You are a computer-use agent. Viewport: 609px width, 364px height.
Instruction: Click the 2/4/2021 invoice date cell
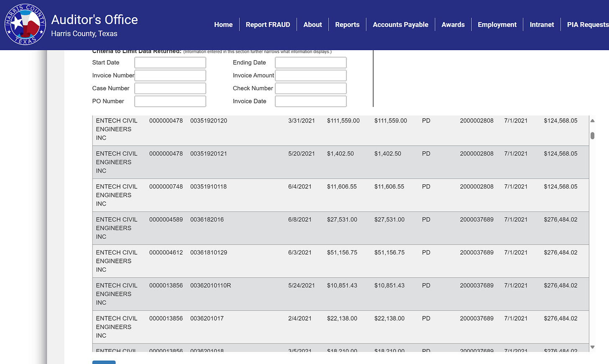click(x=300, y=319)
